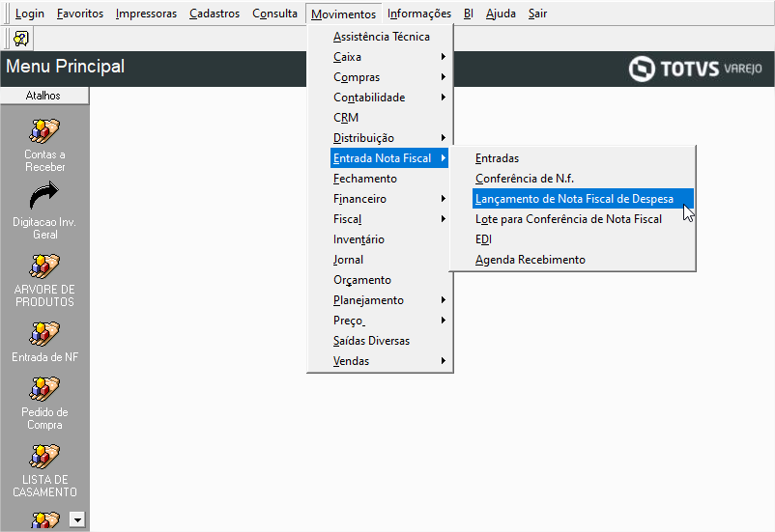
Task: Open the Contas a Receber shortcut icon
Action: 44,131
